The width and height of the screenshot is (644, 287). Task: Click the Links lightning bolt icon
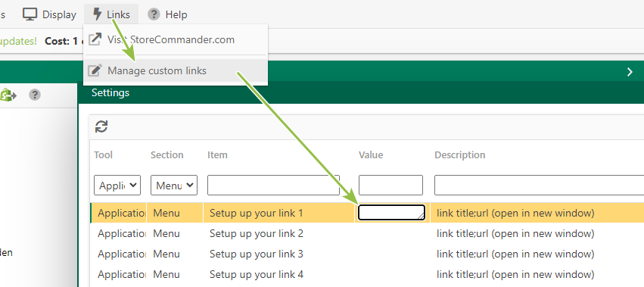point(98,14)
